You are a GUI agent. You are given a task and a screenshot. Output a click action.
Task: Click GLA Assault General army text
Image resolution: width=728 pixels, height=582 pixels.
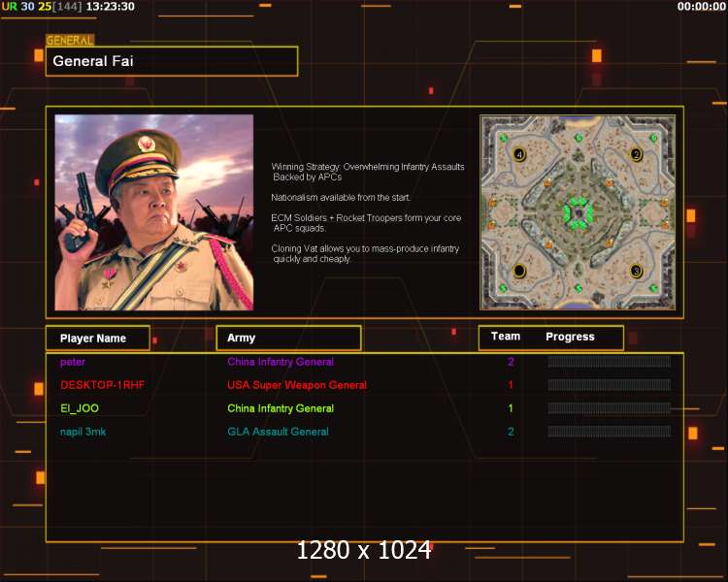pyautogui.click(x=279, y=432)
